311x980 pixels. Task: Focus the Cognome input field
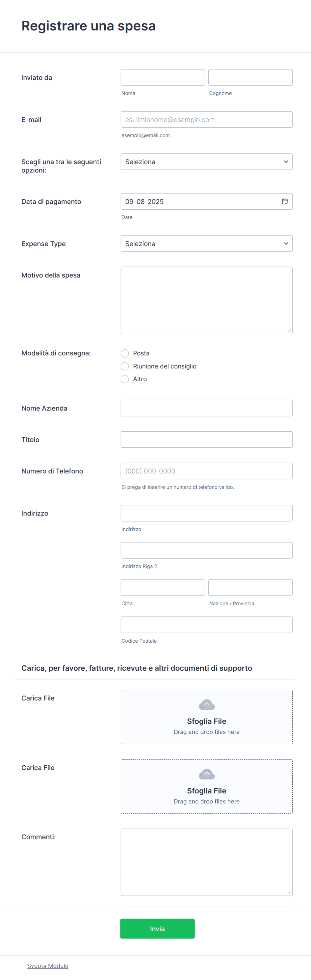point(250,77)
